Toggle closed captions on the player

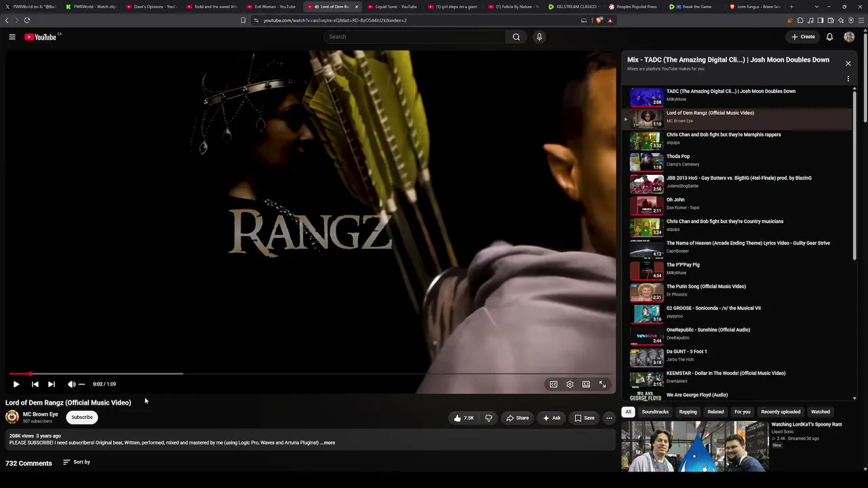(553, 384)
